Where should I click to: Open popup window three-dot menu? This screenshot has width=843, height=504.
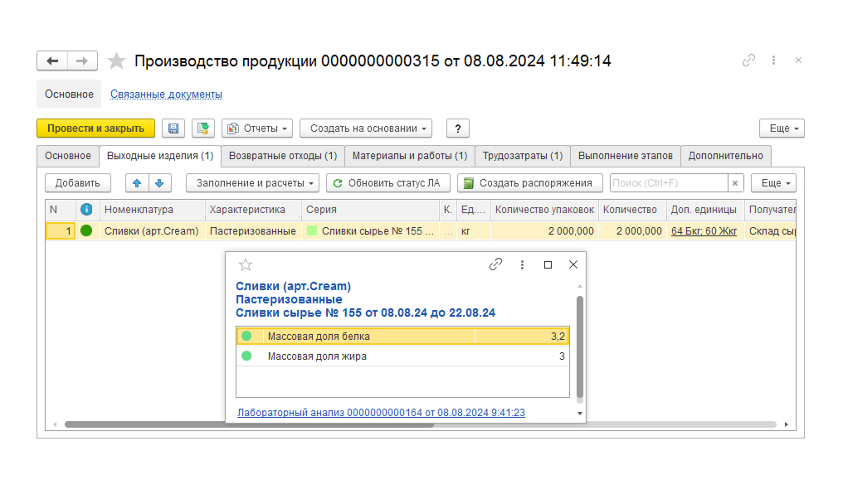tap(522, 264)
